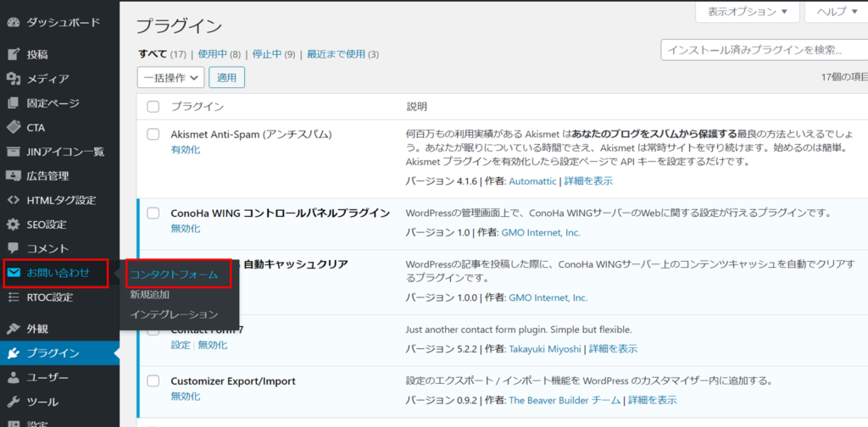Click the gear icon beside SEO設定
Viewport: 868px width, 427px height.
[x=14, y=225]
